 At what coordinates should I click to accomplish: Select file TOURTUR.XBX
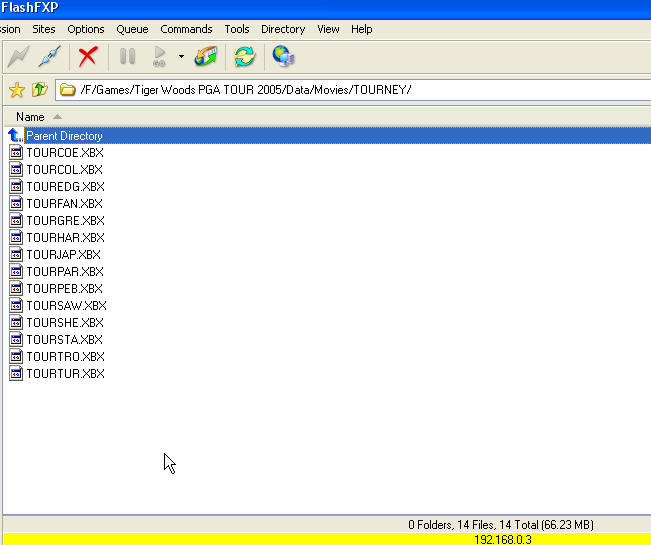65,374
